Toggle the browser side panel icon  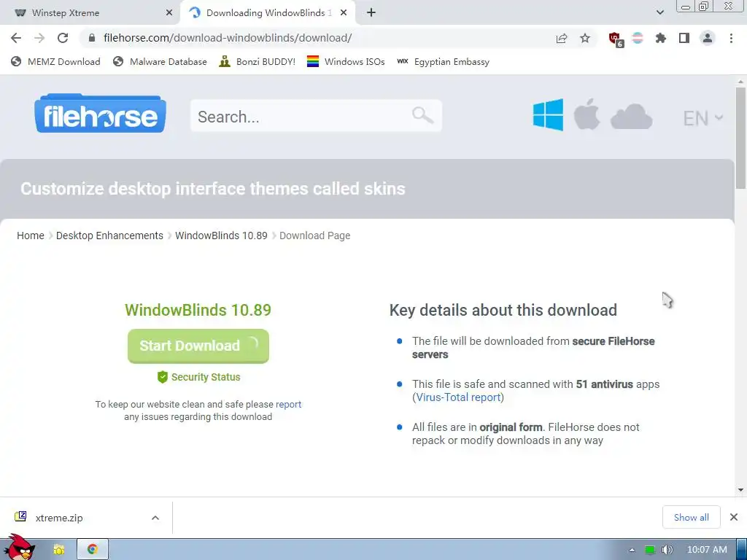(x=684, y=38)
